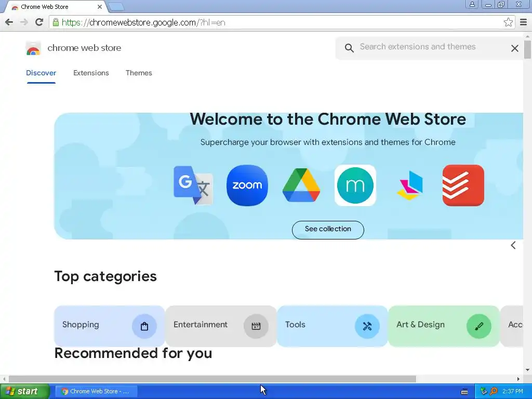Open the Shopping category

coord(109,326)
